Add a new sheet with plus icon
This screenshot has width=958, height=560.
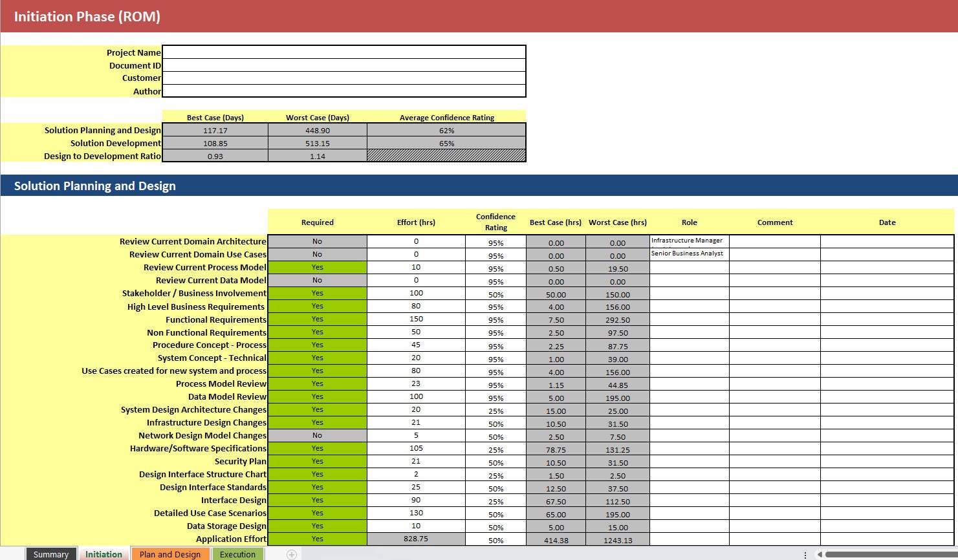click(x=292, y=554)
